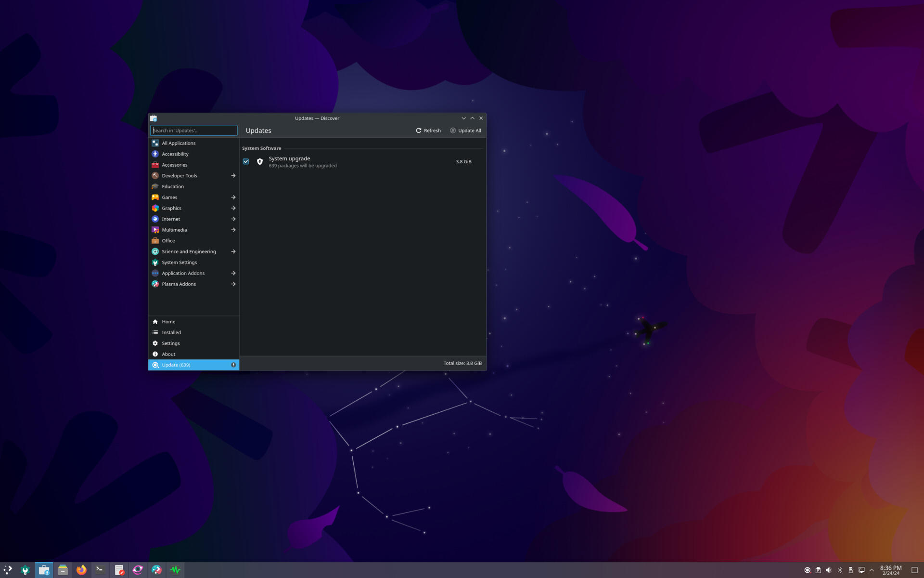Click the removable devices tray icon

(850, 570)
